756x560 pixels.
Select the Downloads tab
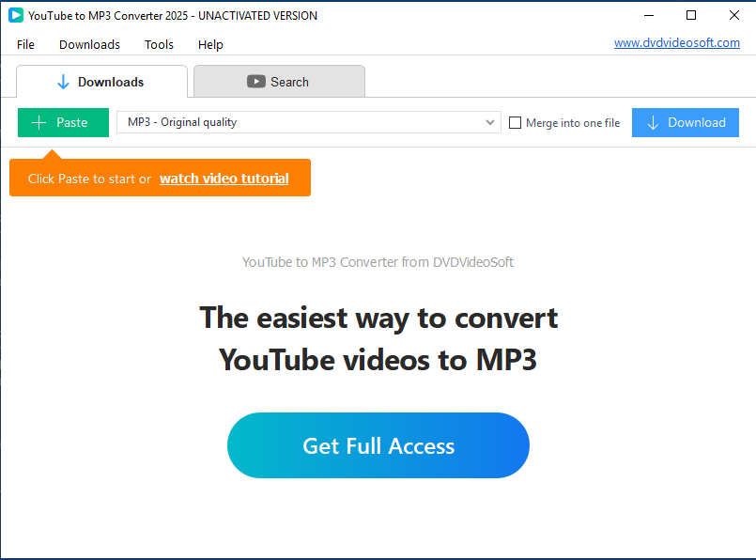click(101, 82)
